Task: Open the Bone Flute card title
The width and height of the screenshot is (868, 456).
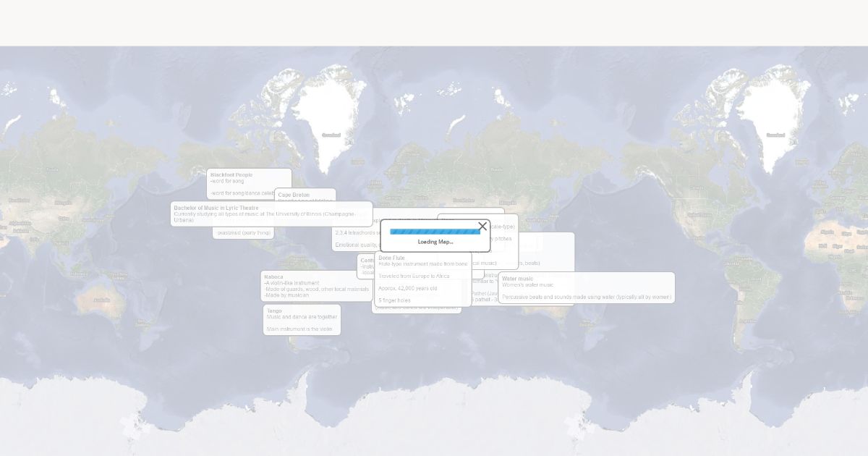Action: coord(391,258)
